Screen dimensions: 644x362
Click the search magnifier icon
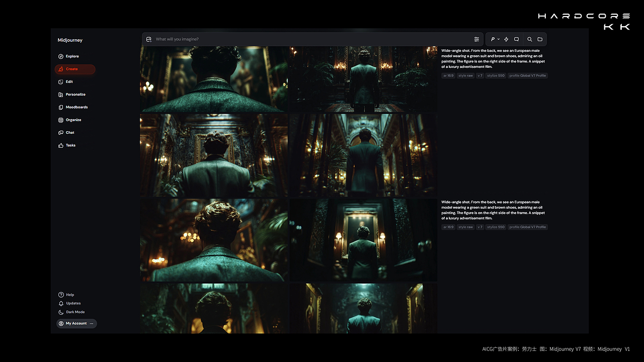click(x=530, y=39)
